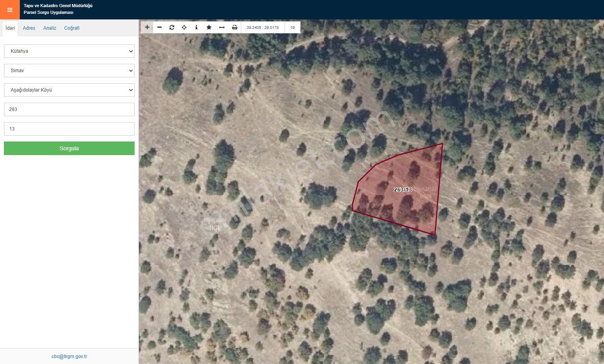Zoom out with the minus icon

pos(160,27)
